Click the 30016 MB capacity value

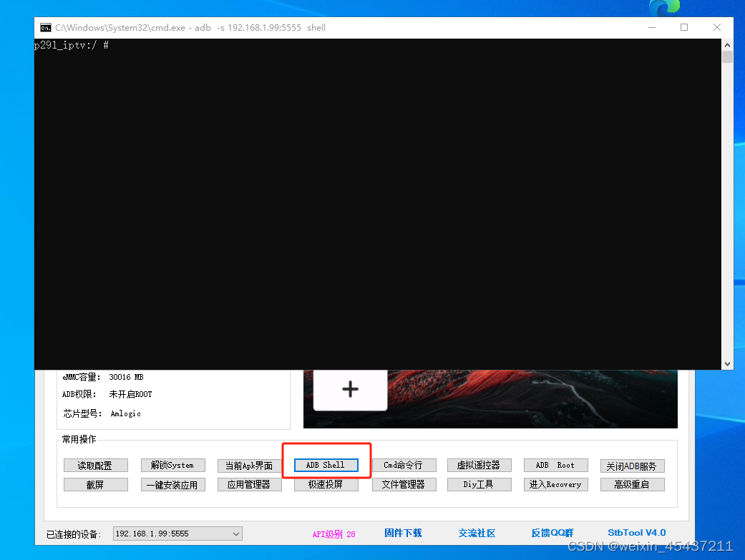126,377
